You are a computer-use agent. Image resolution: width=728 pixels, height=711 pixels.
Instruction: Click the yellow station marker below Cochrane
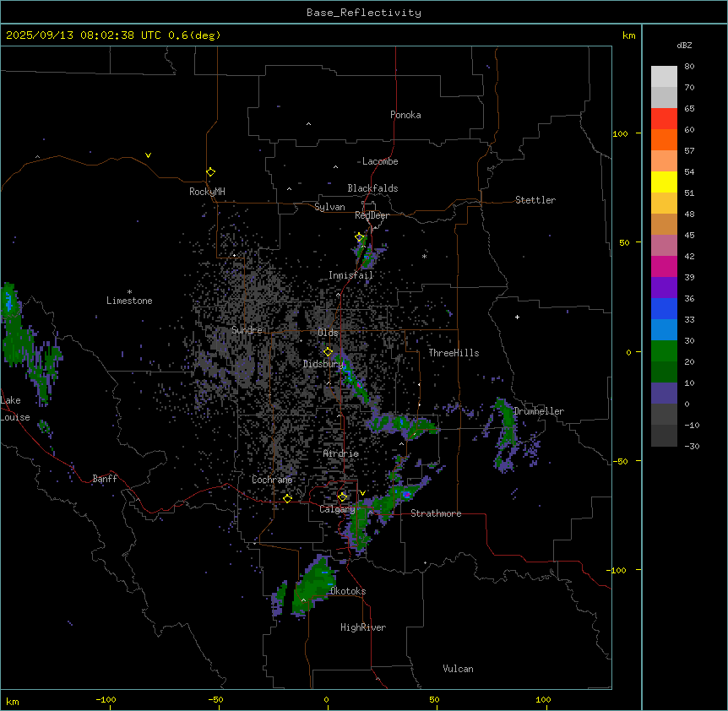tap(287, 499)
